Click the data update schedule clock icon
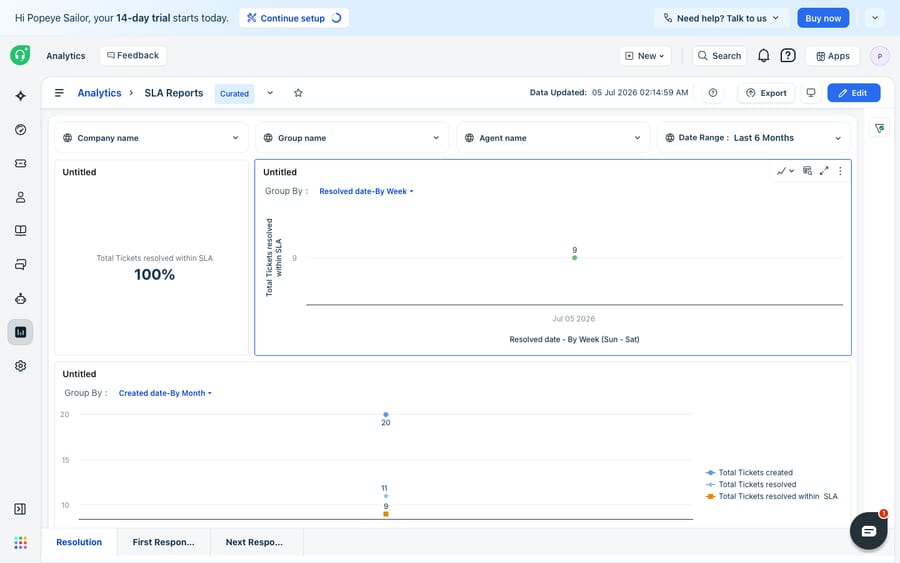 713,93
